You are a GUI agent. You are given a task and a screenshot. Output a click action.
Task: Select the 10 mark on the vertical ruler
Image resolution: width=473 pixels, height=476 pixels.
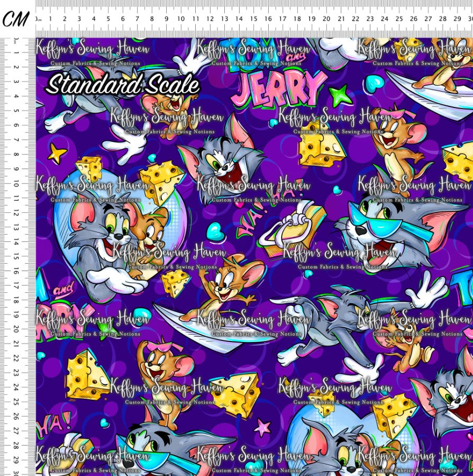coord(16,184)
